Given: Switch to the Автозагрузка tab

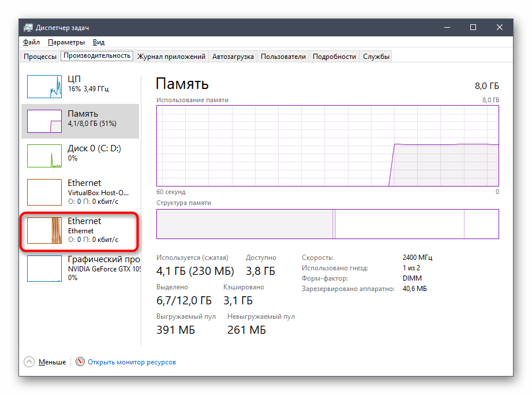Looking at the screenshot, I should 233,57.
